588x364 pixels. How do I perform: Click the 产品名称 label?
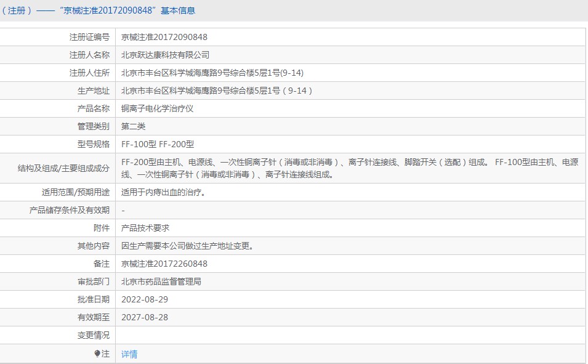(94, 109)
